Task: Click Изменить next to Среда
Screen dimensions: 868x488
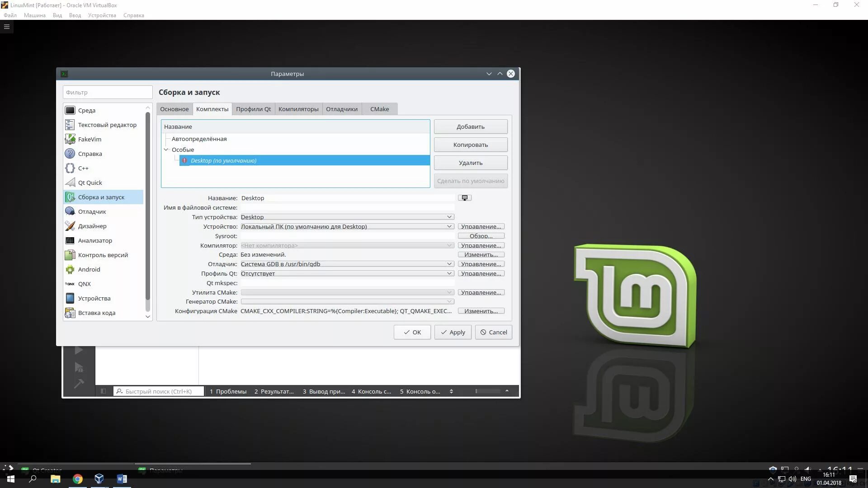Action: [481, 255]
